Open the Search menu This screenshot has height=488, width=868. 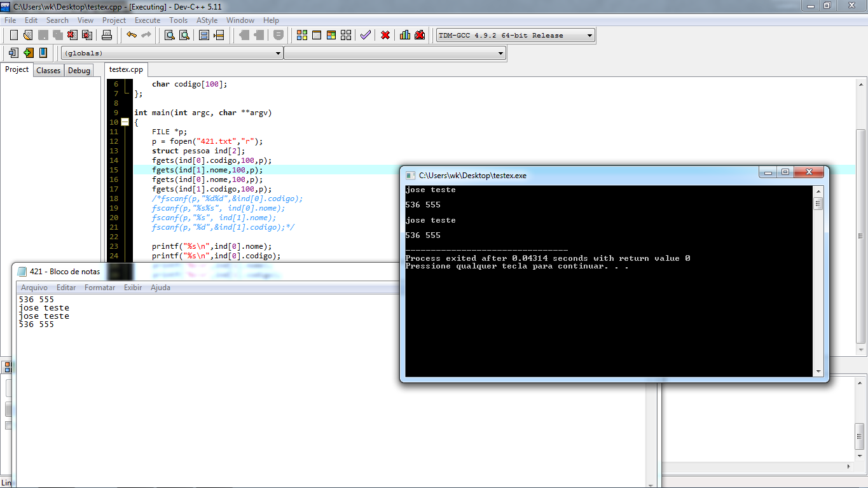tap(57, 20)
